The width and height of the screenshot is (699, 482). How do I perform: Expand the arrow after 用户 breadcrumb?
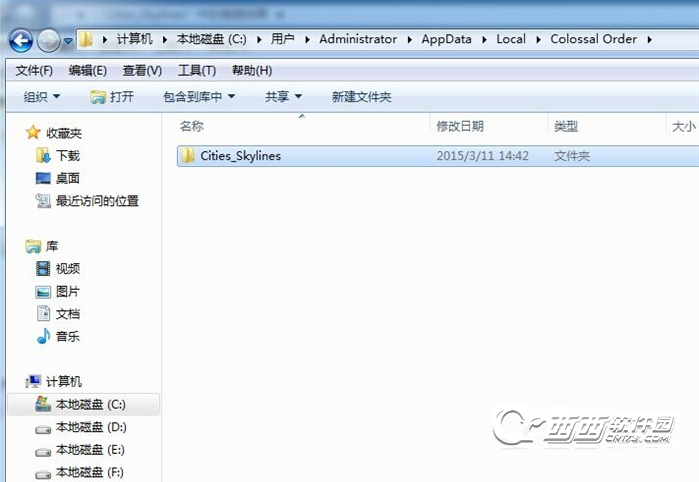[x=308, y=40]
